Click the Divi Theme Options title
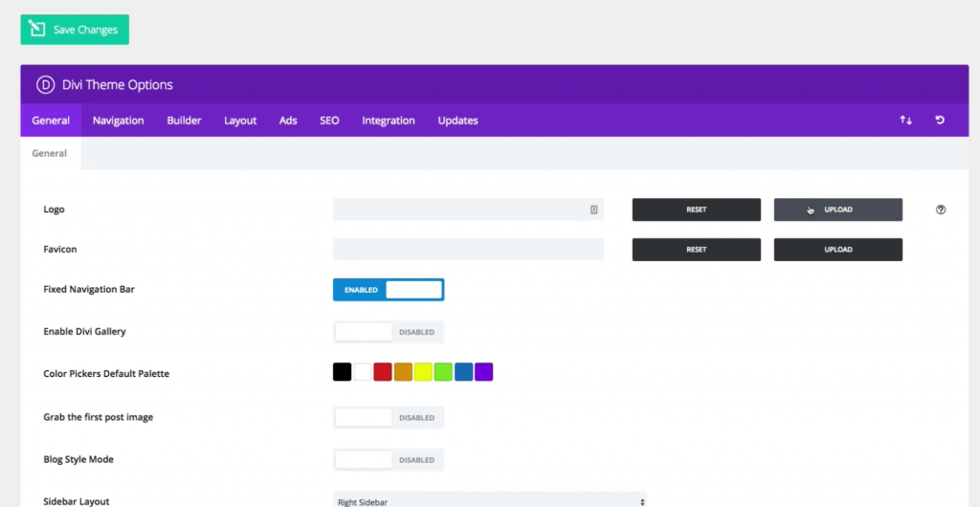 click(x=118, y=85)
